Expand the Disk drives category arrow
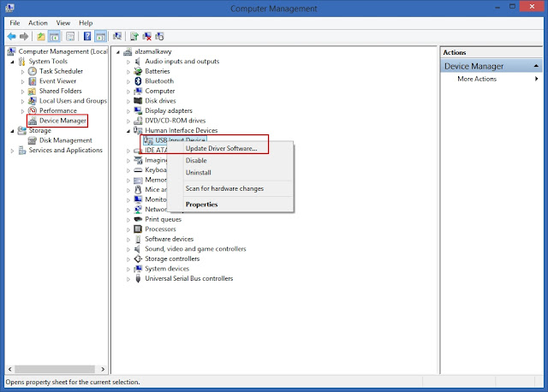548x392 pixels. point(128,101)
